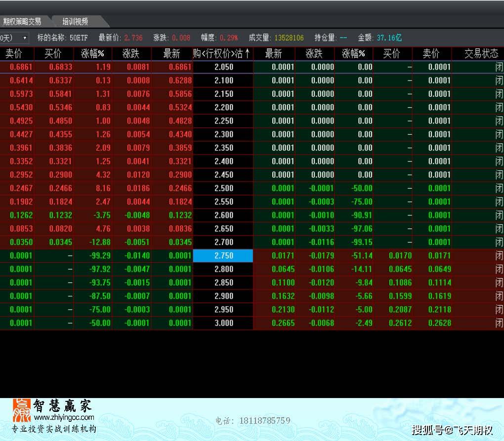
Task: Click put bid price 0.1599
Action: point(400,296)
